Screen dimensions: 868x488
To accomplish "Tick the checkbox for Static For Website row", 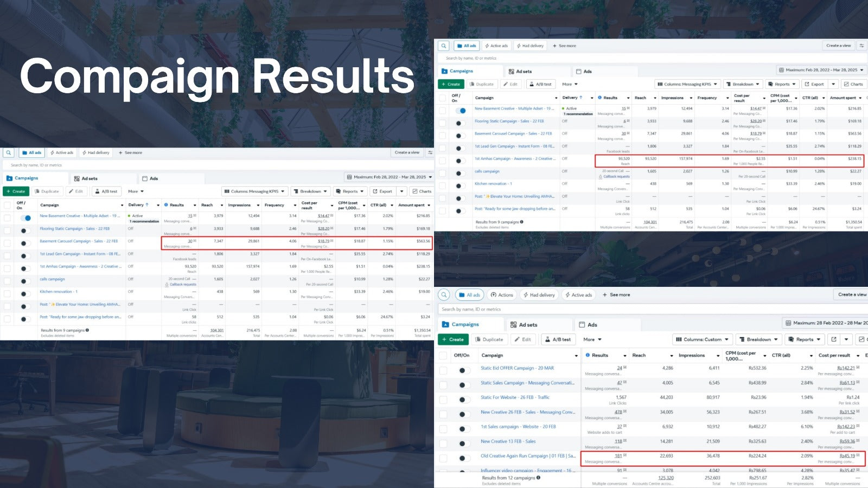I will point(443,400).
